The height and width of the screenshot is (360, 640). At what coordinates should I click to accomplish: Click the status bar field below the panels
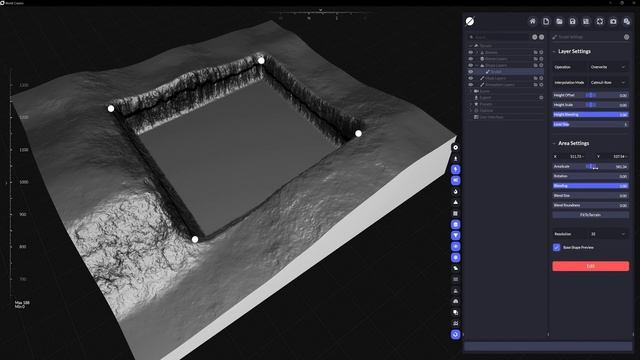tap(548, 347)
